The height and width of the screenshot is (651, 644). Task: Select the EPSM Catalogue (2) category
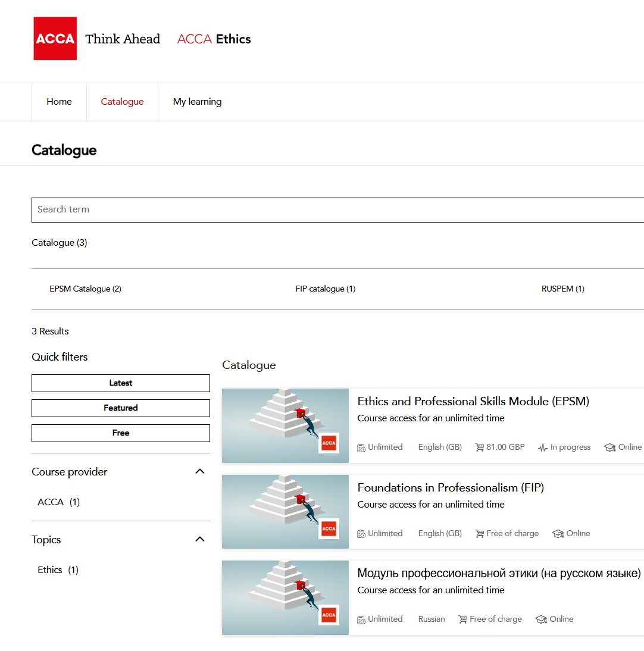pyautogui.click(x=85, y=289)
